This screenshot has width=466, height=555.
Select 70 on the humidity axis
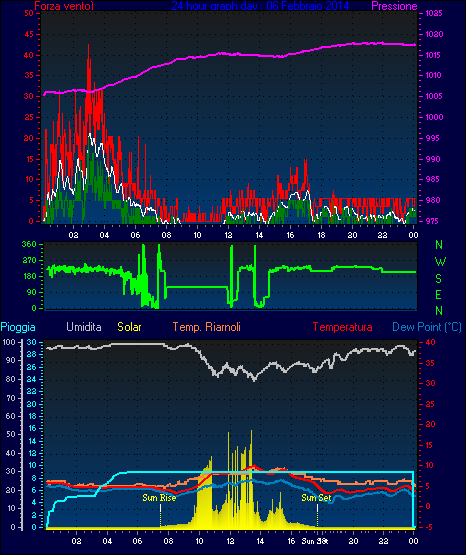click(11, 398)
